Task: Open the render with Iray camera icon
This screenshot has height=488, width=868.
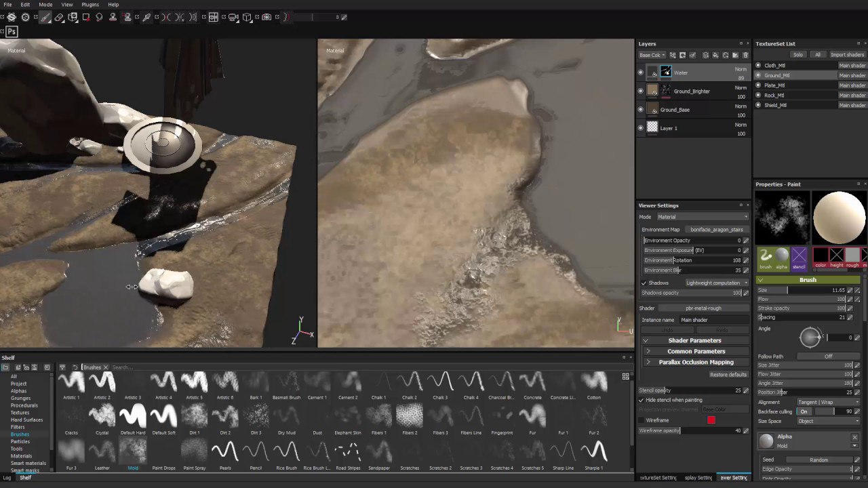Action: pyautogui.click(x=267, y=17)
